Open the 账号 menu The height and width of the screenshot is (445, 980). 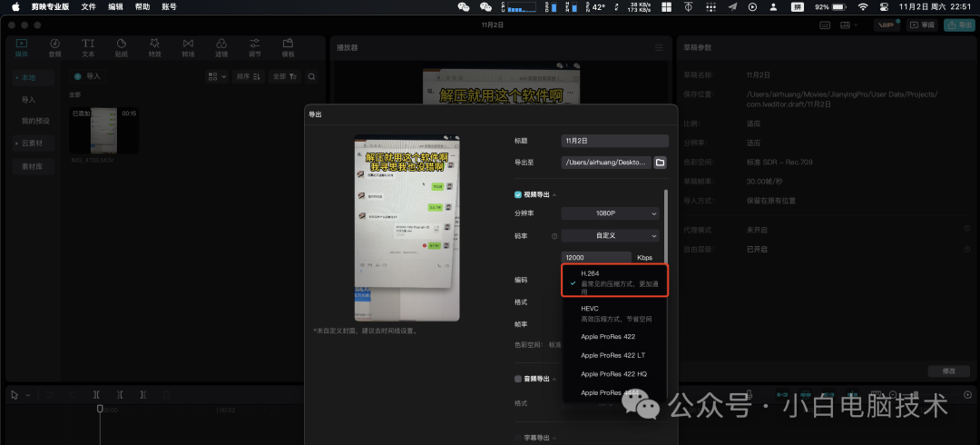169,7
